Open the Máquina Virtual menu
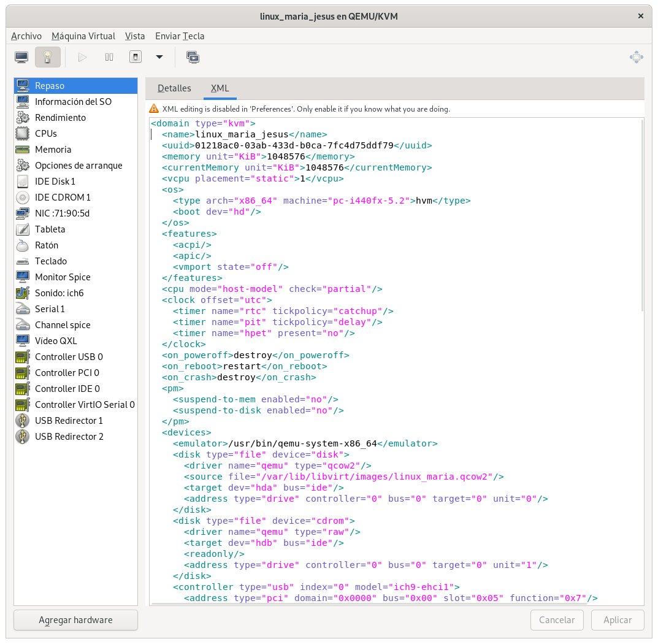Screen dimensions: 658x644 click(x=83, y=36)
